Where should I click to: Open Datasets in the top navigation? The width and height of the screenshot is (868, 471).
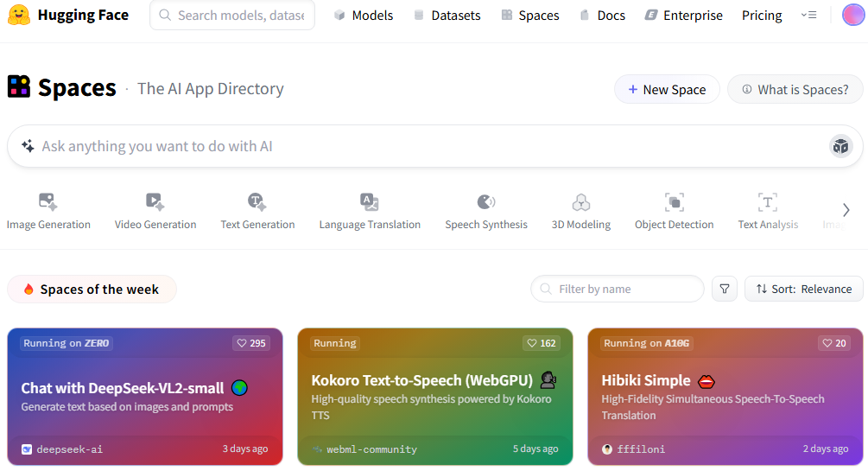(x=447, y=16)
